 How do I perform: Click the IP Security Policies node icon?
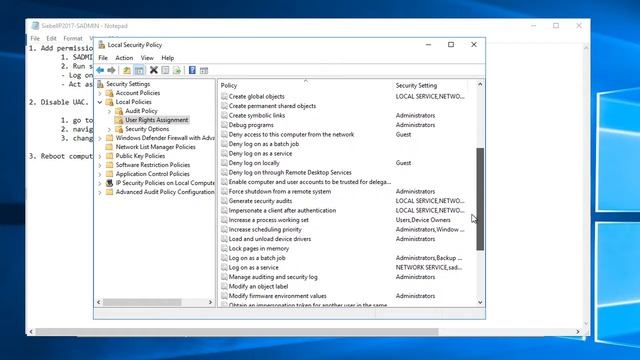pyautogui.click(x=109, y=183)
